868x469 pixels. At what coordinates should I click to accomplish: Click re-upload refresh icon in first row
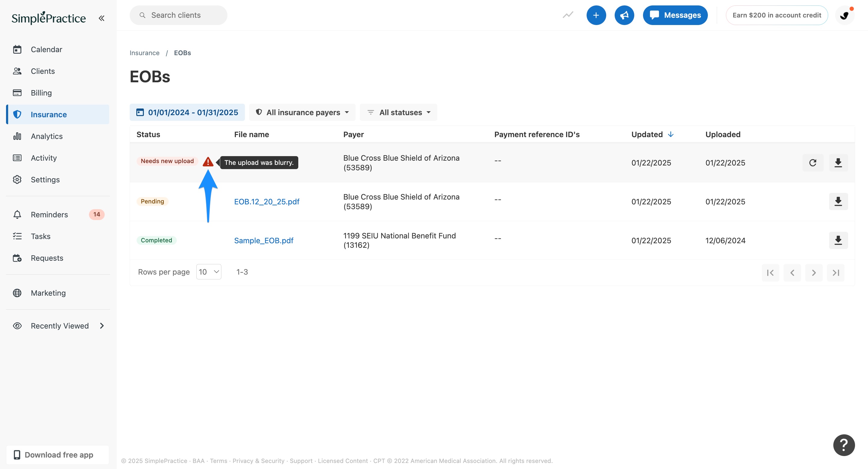[813, 163]
